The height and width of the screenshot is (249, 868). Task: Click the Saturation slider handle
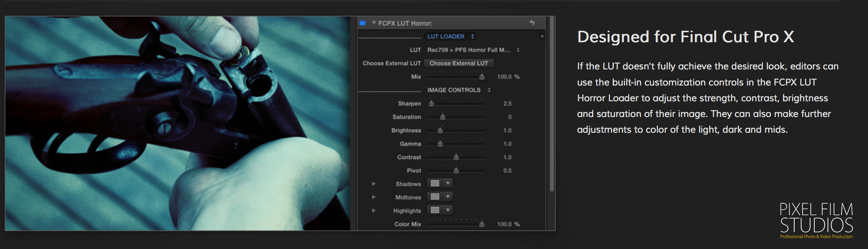coord(443,117)
